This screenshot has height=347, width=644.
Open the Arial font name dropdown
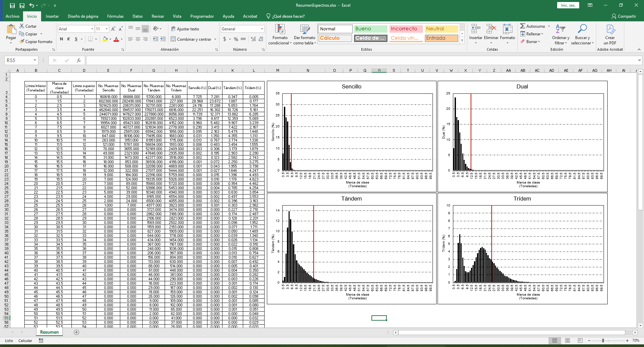92,29
